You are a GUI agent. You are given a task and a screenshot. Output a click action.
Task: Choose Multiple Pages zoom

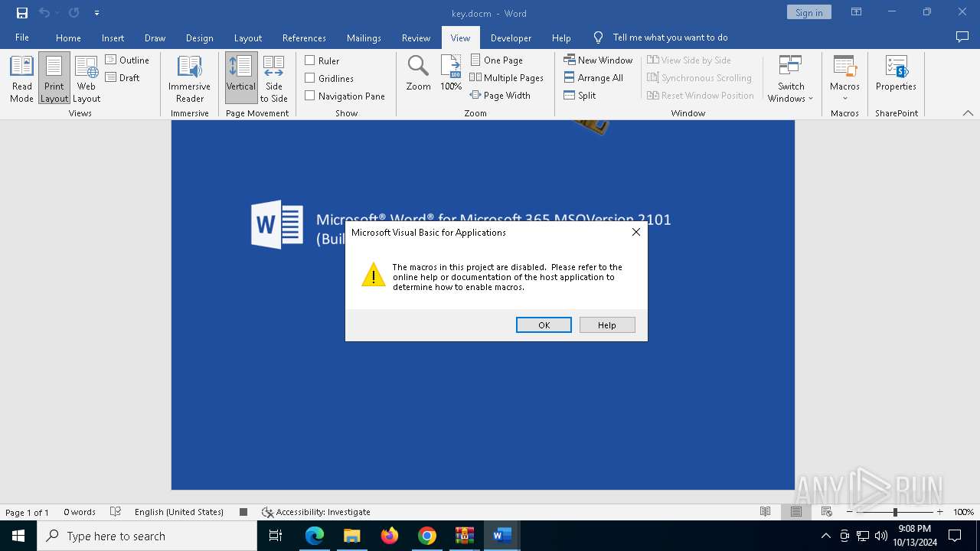pos(506,77)
